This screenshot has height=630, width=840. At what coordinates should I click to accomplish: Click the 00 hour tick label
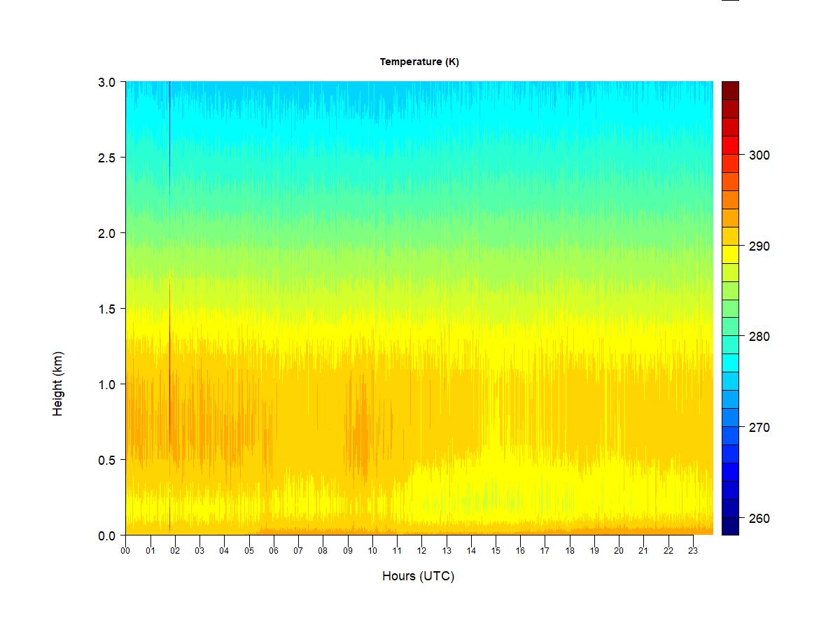coord(125,551)
